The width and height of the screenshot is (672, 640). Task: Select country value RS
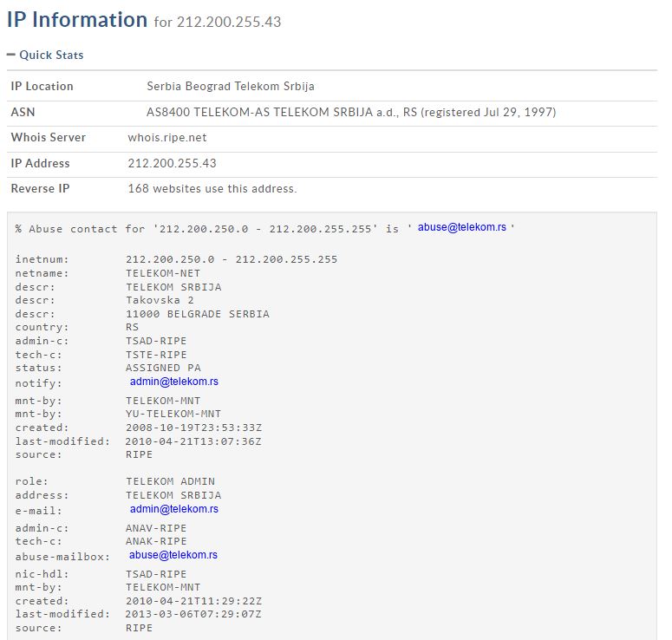[x=132, y=327]
